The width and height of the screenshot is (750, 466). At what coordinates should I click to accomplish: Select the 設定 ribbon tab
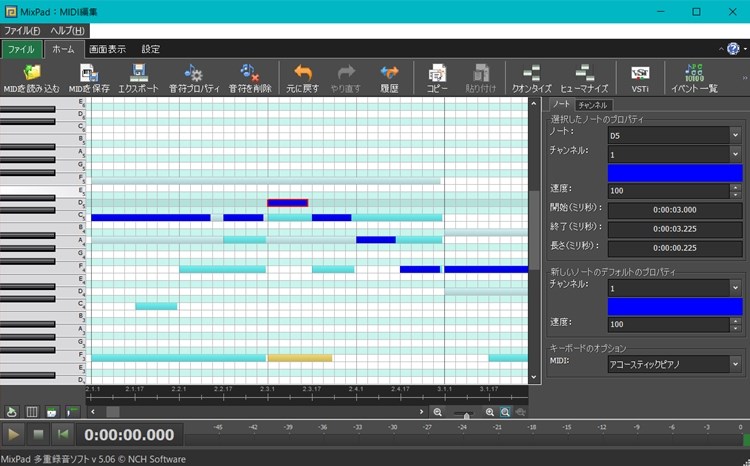click(151, 49)
